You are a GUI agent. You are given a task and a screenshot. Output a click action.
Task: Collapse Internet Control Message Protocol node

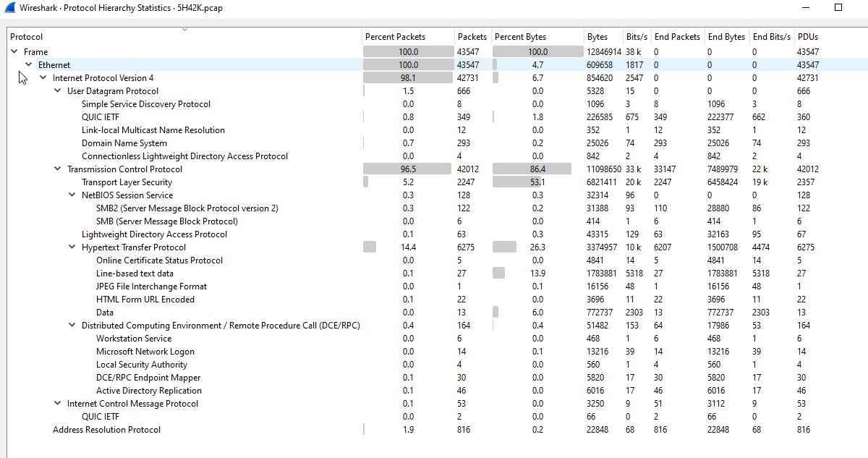(58, 404)
